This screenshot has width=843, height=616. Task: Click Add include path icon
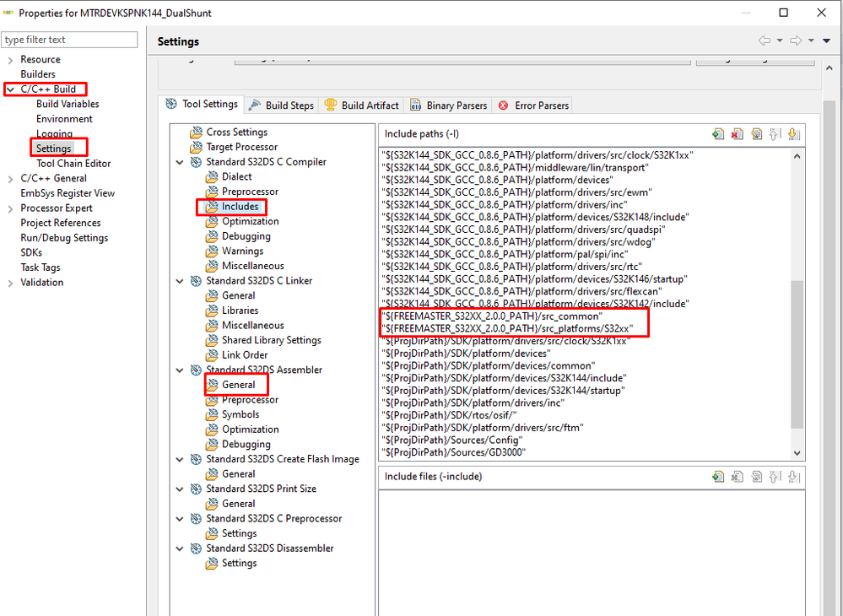718,134
